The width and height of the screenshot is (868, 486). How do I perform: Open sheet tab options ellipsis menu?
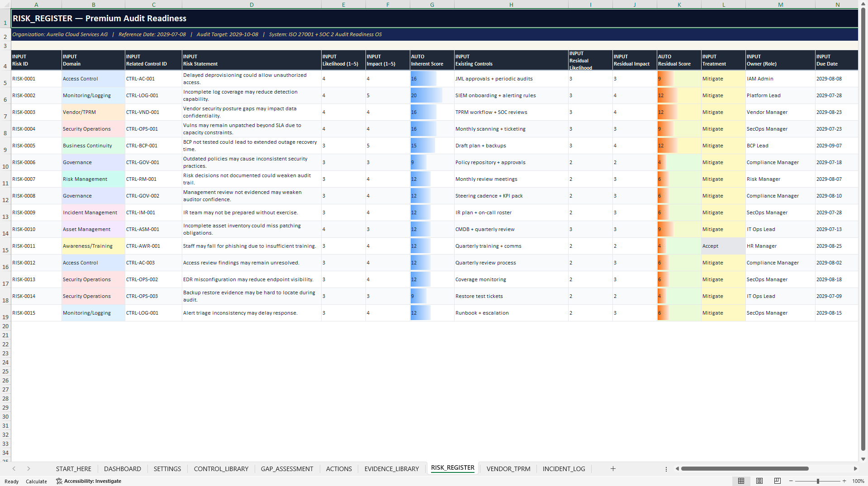click(x=666, y=469)
